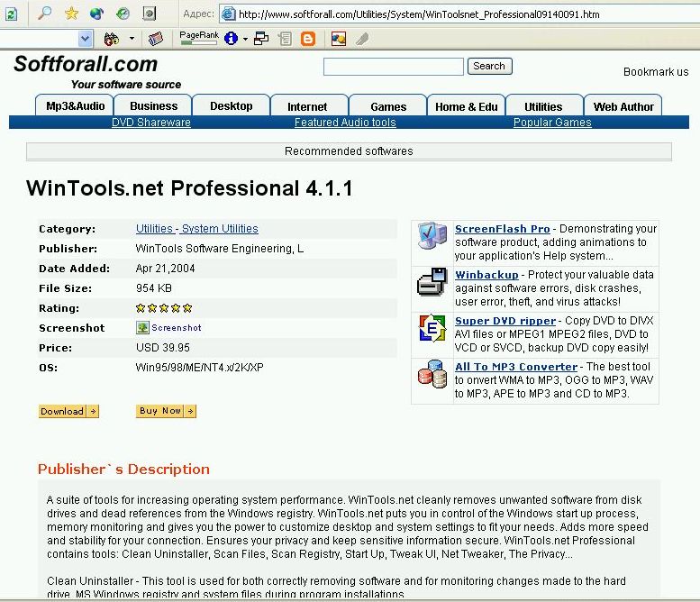Viewport: 700px width, 602px height.
Task: Click the yellow Download button
Action: coord(68,411)
